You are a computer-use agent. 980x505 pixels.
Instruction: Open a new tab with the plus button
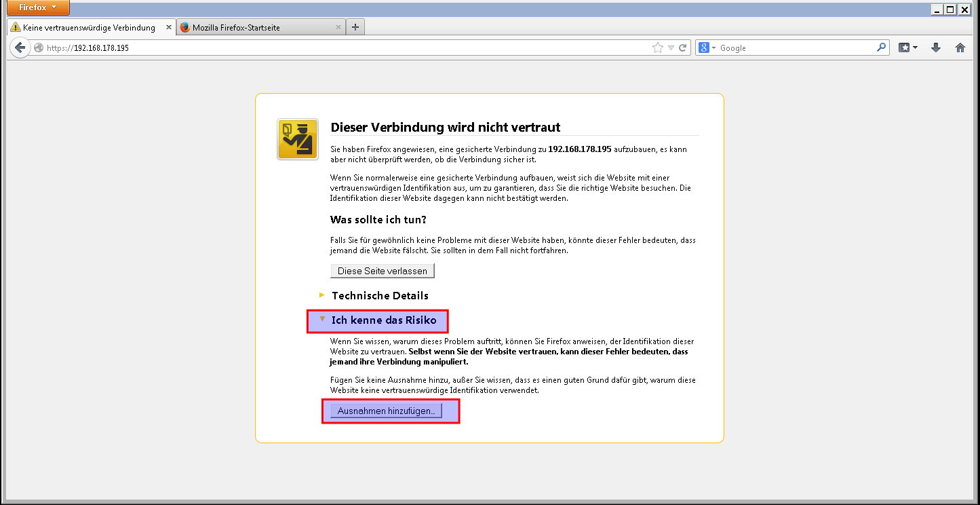(x=355, y=27)
